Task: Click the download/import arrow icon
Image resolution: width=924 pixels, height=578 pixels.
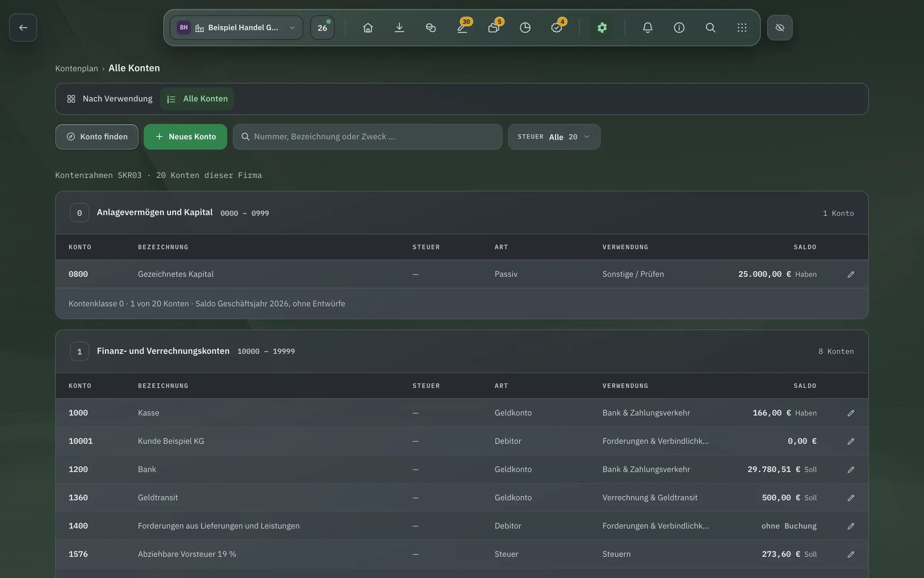Action: tap(399, 27)
